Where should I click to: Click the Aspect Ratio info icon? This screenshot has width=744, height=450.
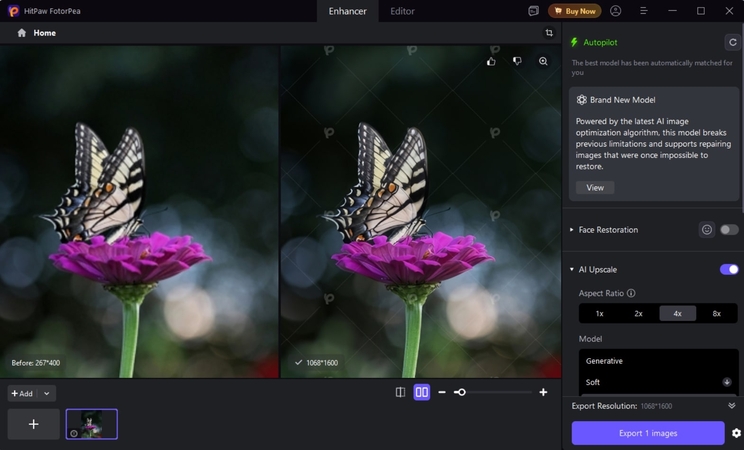click(631, 293)
